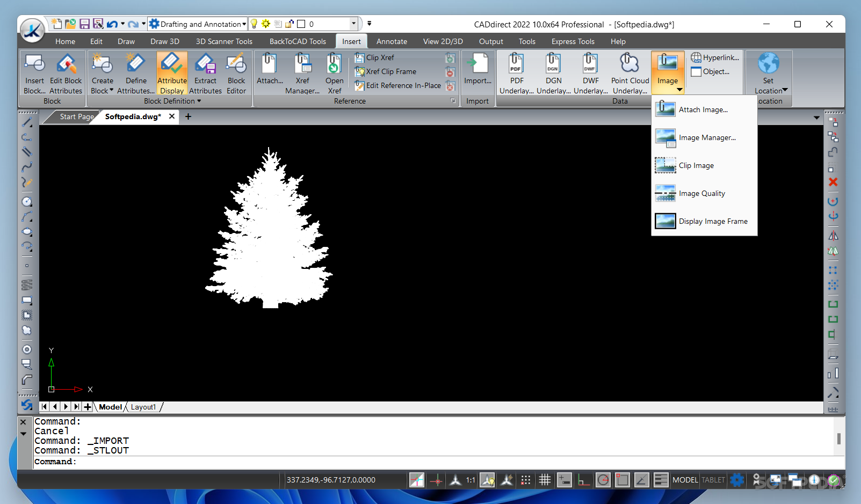The width and height of the screenshot is (861, 504).
Task: Switch to the Home ribbon tab
Action: (65, 41)
